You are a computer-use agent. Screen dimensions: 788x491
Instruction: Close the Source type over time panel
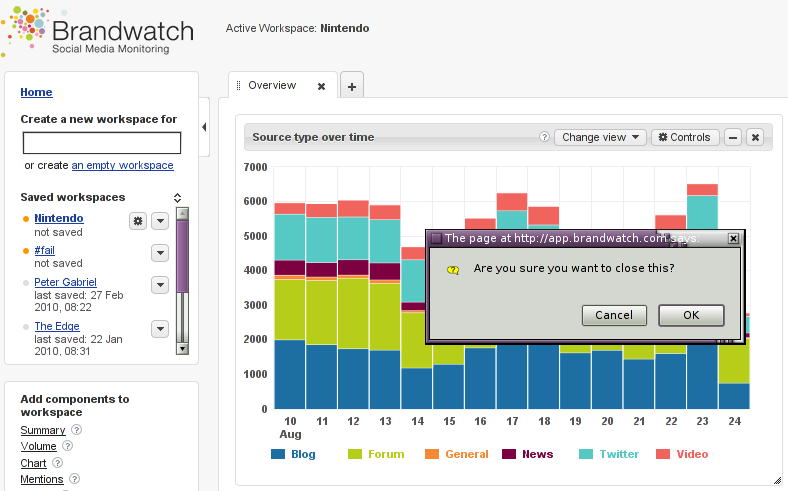click(755, 137)
